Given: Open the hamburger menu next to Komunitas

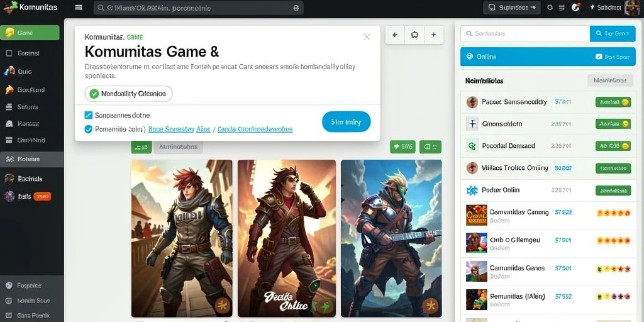Looking at the screenshot, I should coord(79,8).
